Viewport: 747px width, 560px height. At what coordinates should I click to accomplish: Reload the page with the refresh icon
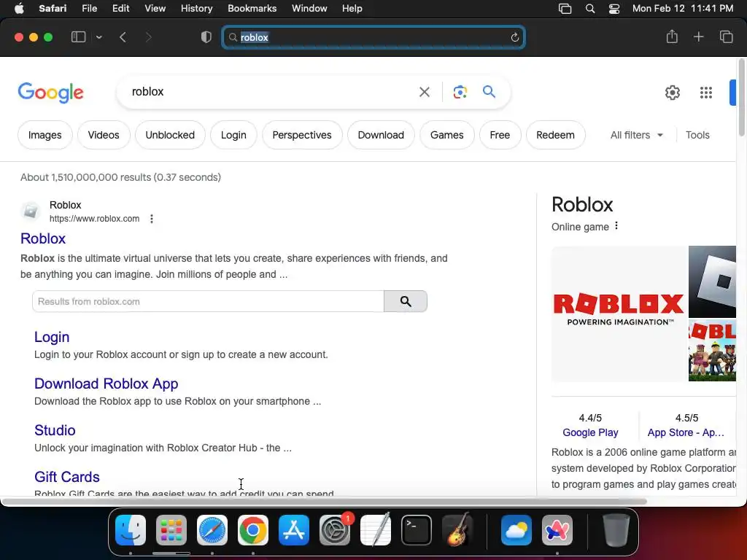coord(514,37)
